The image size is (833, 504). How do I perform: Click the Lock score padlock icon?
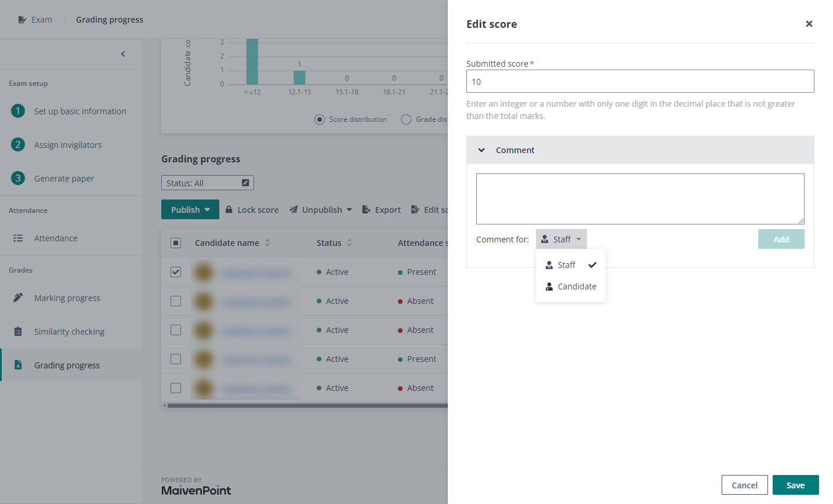[x=229, y=209]
